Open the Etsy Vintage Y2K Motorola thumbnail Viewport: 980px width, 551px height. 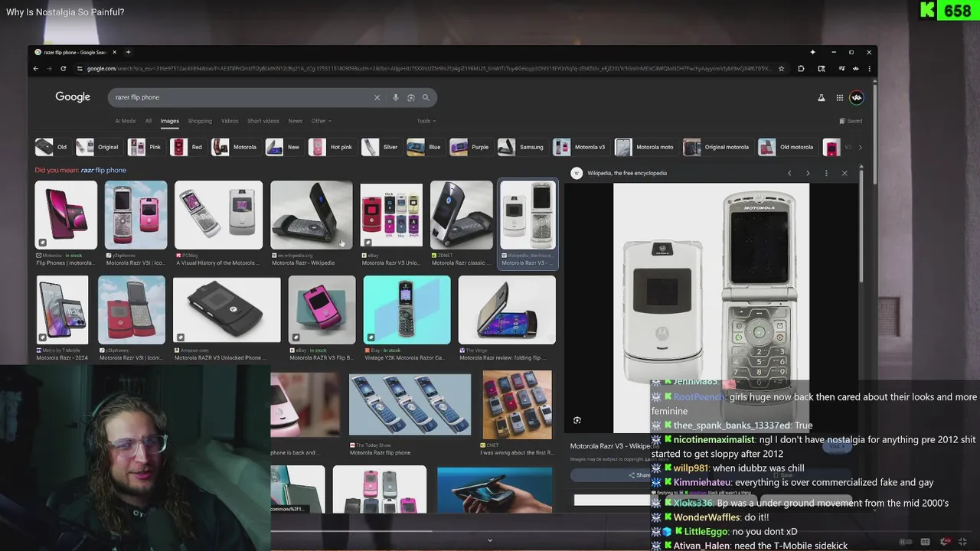pyautogui.click(x=407, y=309)
